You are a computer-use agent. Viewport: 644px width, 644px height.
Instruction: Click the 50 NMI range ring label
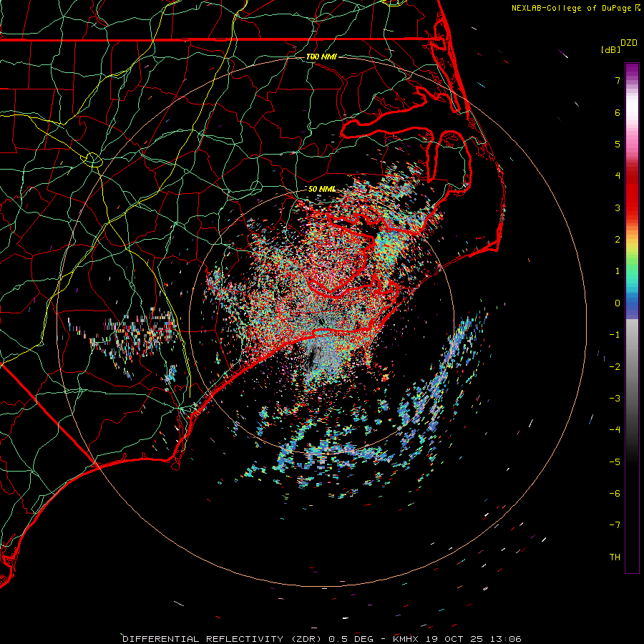(321, 189)
